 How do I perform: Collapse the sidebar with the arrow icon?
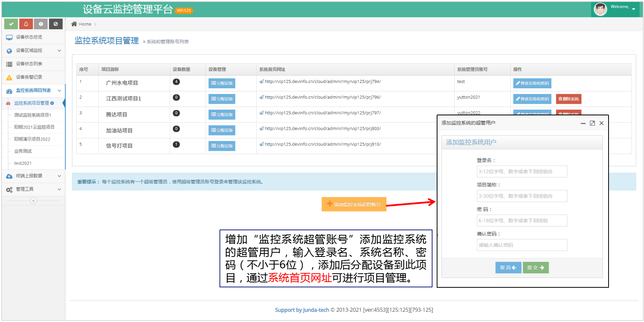(x=34, y=201)
